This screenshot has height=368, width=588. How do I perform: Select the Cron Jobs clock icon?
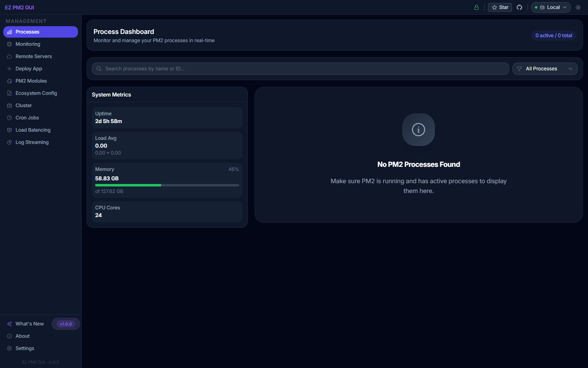pyautogui.click(x=9, y=117)
